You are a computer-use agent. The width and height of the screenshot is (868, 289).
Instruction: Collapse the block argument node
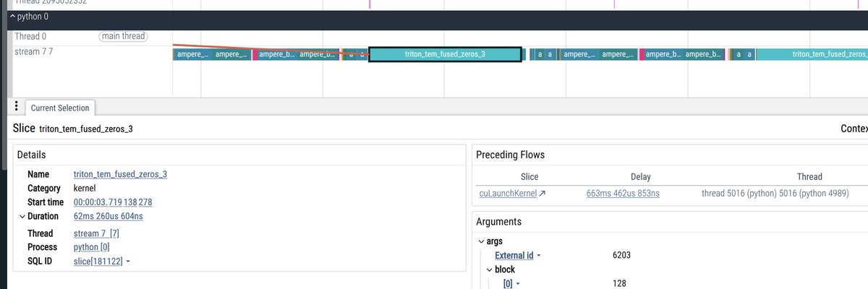coord(490,269)
